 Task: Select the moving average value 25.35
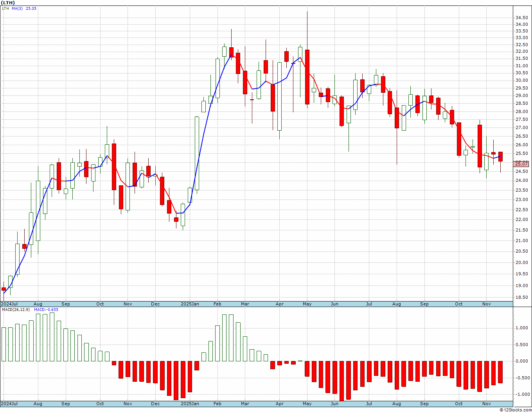pyautogui.click(x=31, y=8)
